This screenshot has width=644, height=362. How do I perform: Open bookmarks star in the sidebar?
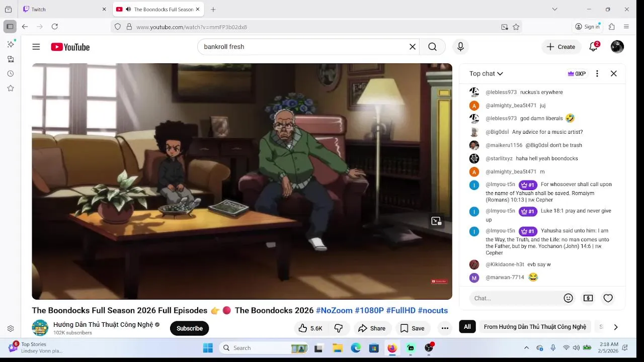click(11, 88)
